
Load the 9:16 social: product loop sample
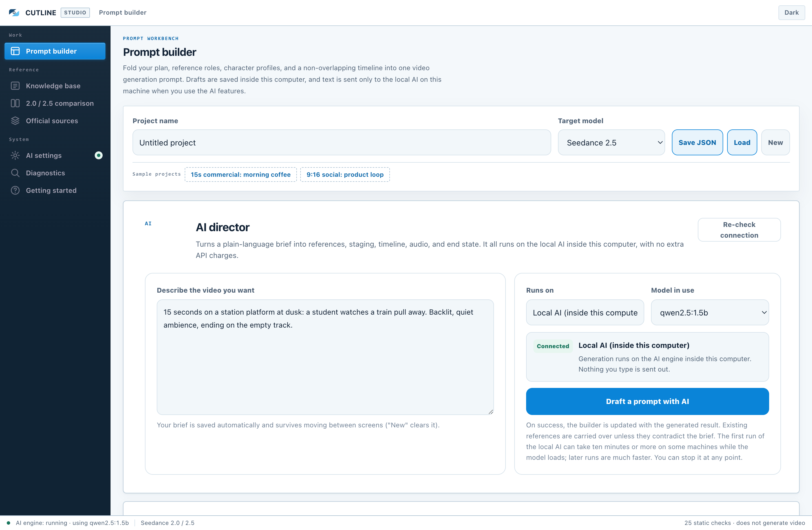click(345, 175)
